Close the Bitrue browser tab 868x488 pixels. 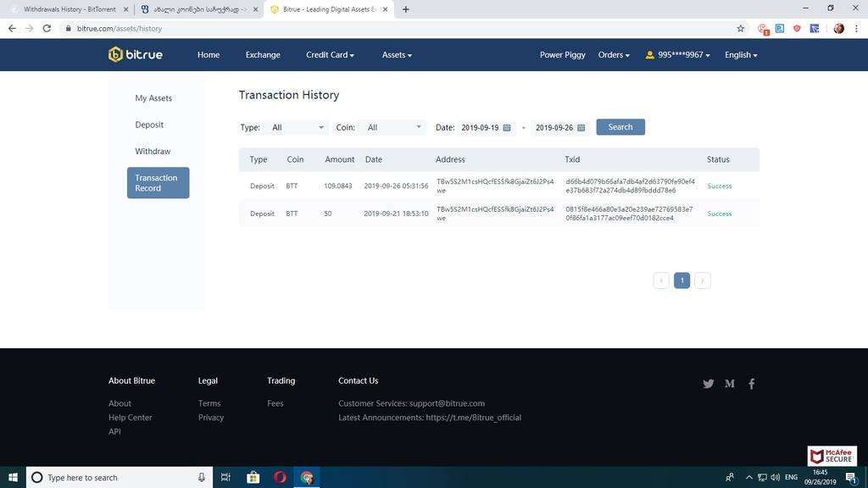coord(386,9)
